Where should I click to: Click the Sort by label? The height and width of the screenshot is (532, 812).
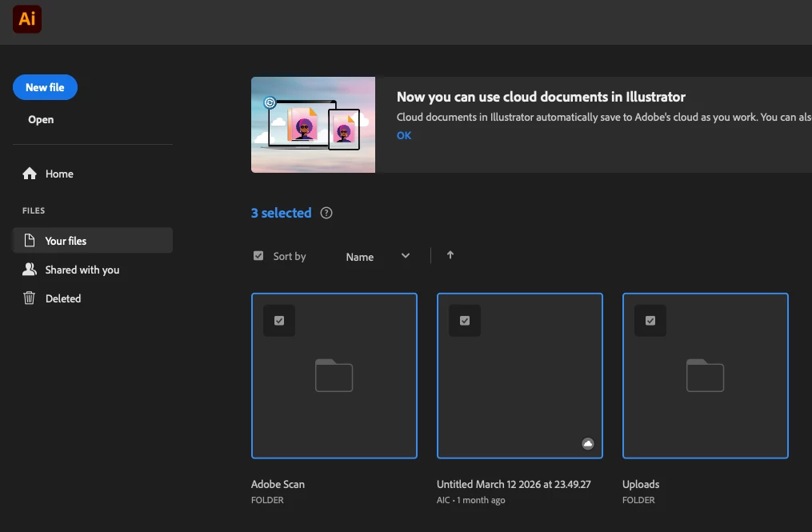tap(290, 257)
